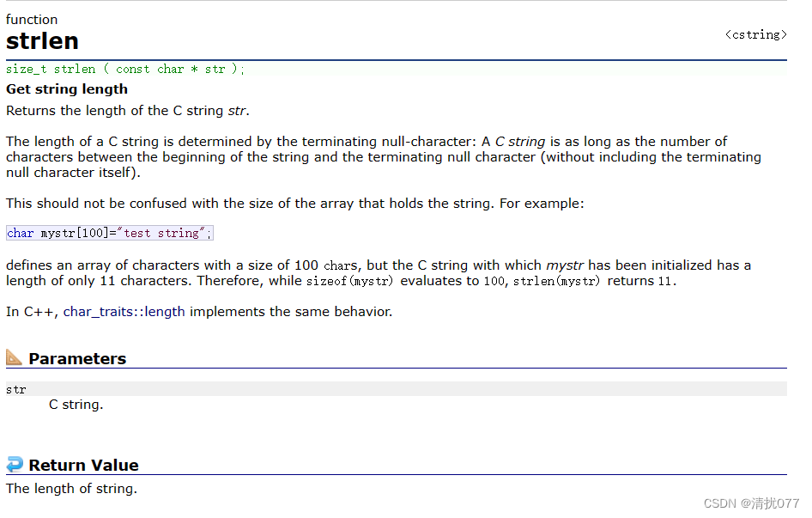Click the CSDN watermark text

[751, 503]
